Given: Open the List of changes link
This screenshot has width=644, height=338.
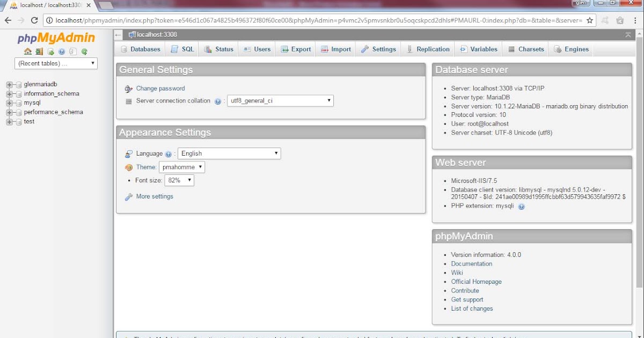Looking at the screenshot, I should [x=471, y=308].
